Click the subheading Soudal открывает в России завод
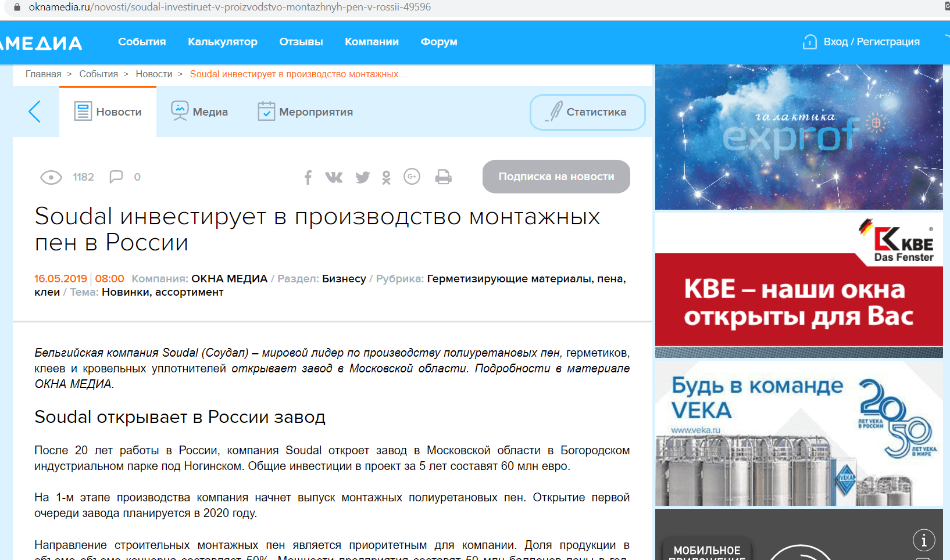This screenshot has height=560, width=950. 180,417
